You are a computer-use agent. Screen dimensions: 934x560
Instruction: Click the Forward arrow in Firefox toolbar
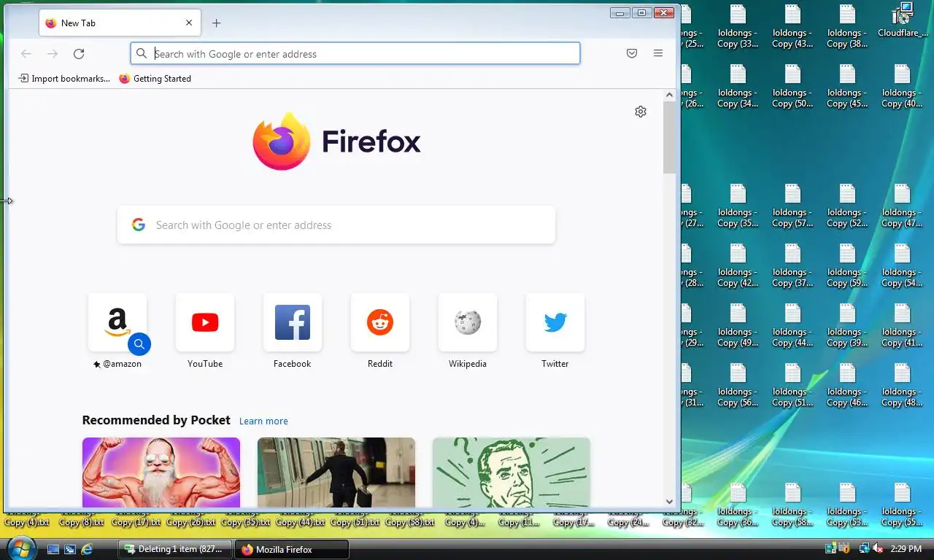tap(53, 53)
